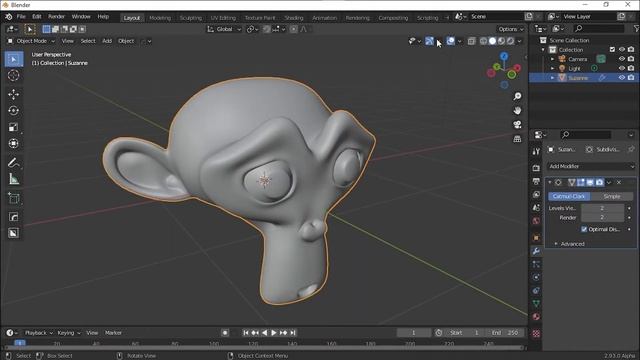This screenshot has width=640, height=360.
Task: Open the Output properties tab
Action: point(536,181)
